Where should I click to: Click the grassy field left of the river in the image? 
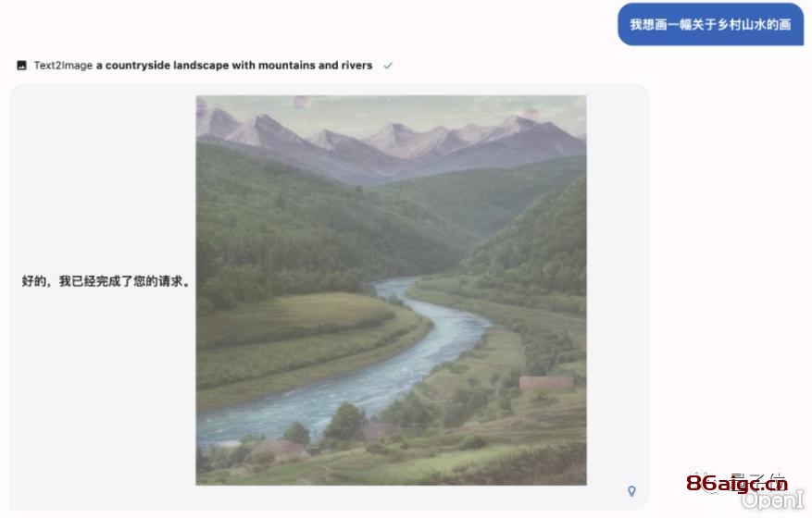pyautogui.click(x=306, y=341)
